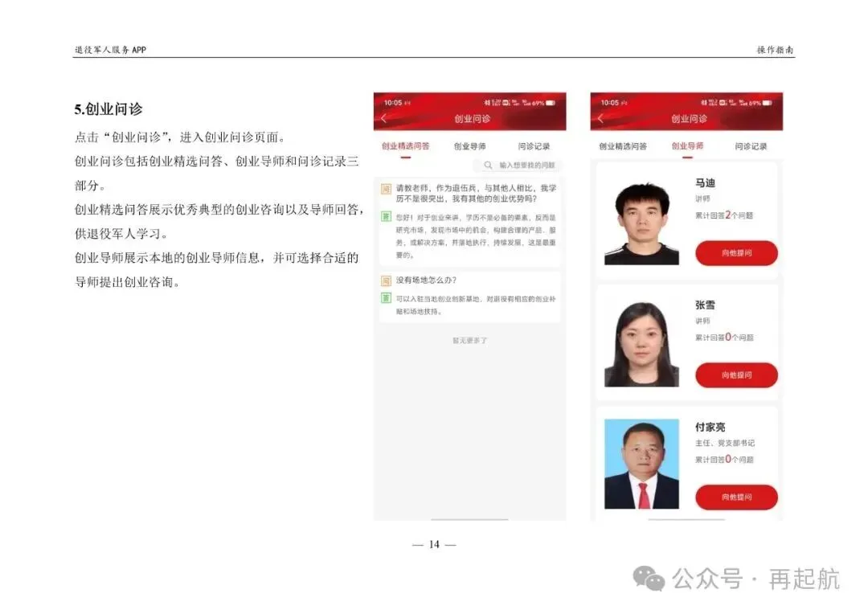This screenshot has height=614, width=868.
Task: Tap back arrow in left phone screen
Action: pyautogui.click(x=383, y=118)
